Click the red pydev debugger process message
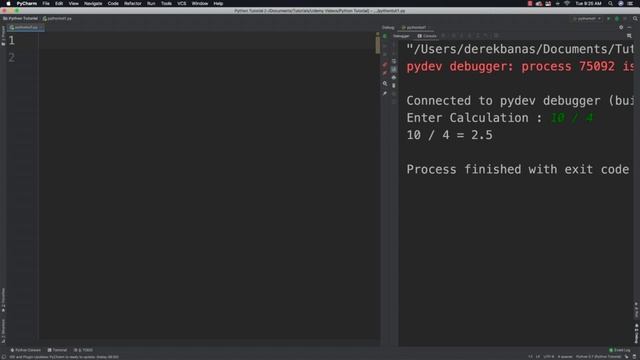 point(520,67)
